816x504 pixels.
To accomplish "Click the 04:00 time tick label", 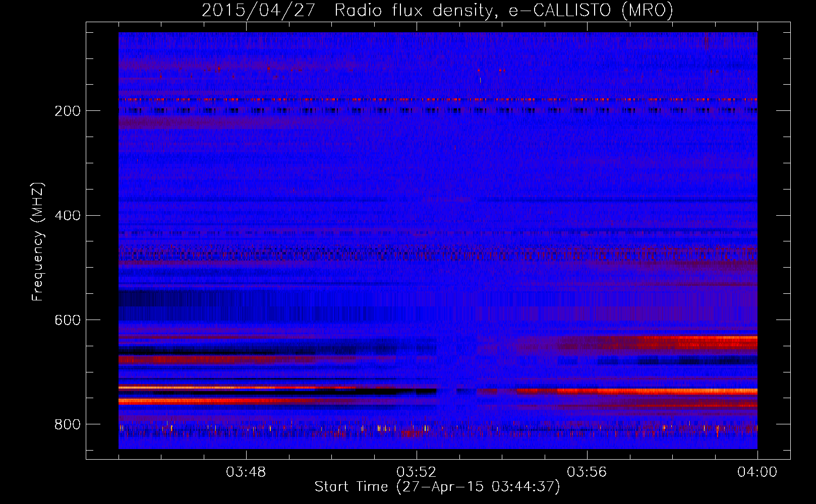I will point(757,472).
